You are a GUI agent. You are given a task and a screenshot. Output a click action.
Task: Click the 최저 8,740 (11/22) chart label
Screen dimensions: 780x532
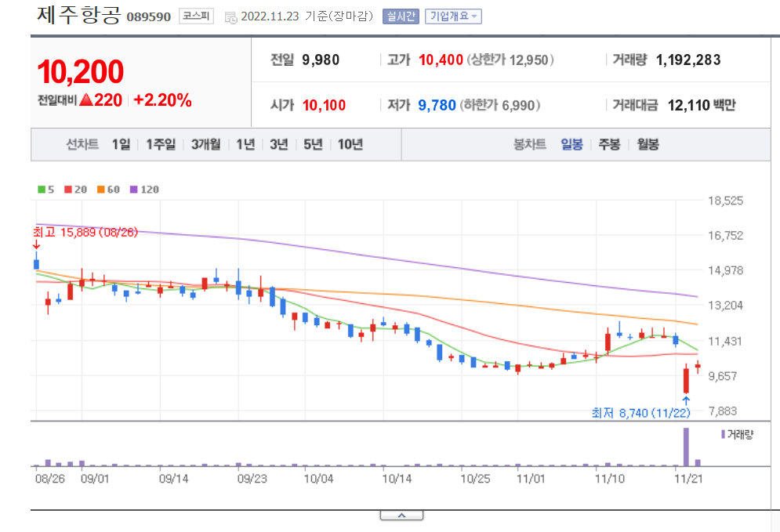[x=640, y=413]
